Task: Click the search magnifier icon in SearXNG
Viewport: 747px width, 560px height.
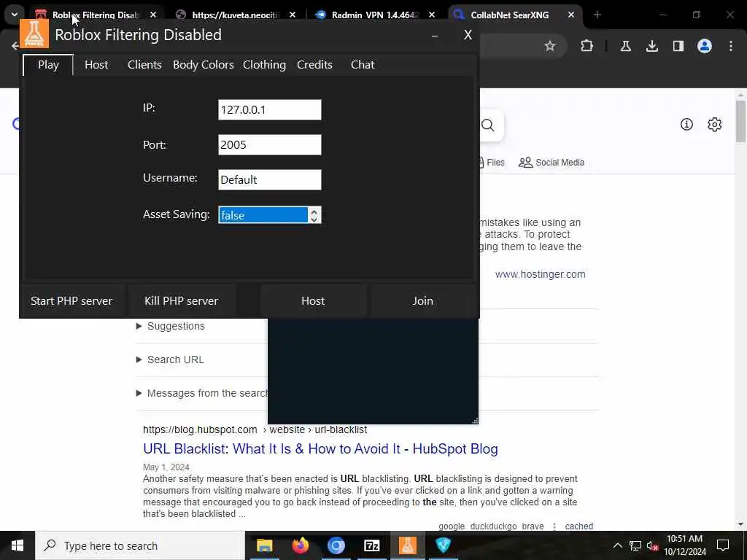Action: tap(487, 125)
